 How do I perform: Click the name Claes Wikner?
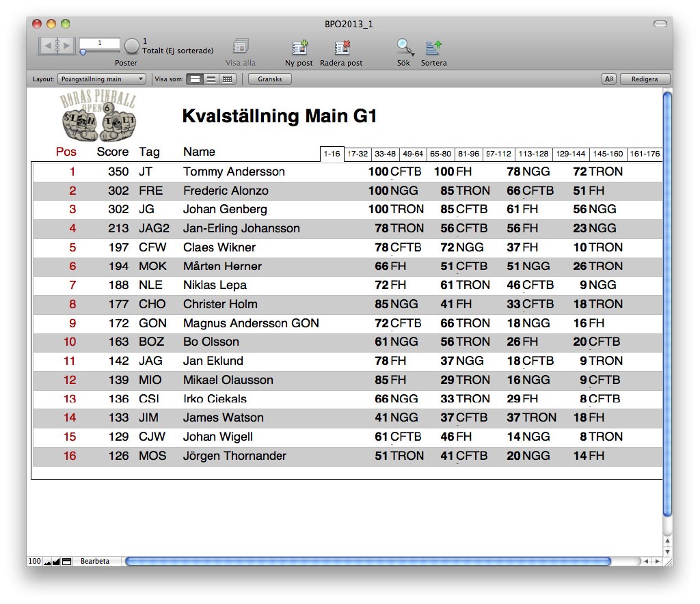point(219,247)
